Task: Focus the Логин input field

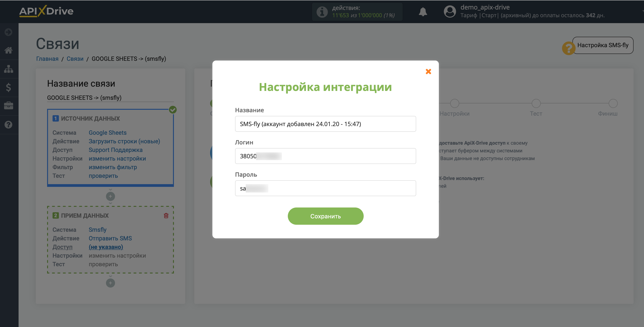Action: (x=325, y=156)
